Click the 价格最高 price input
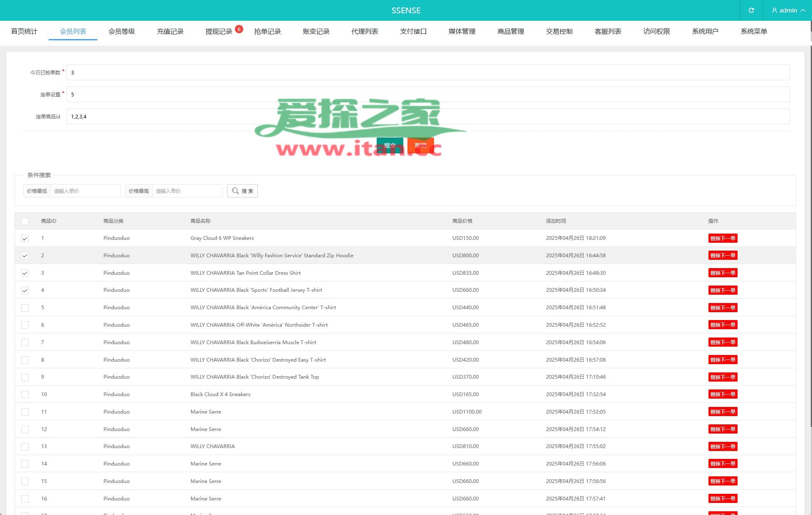The width and height of the screenshot is (812, 515). coord(187,191)
